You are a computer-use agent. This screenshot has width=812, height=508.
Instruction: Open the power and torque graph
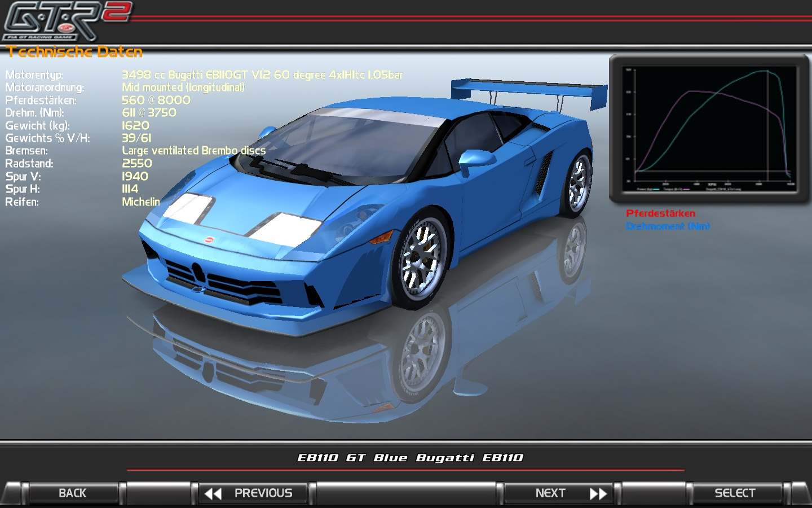pos(709,129)
